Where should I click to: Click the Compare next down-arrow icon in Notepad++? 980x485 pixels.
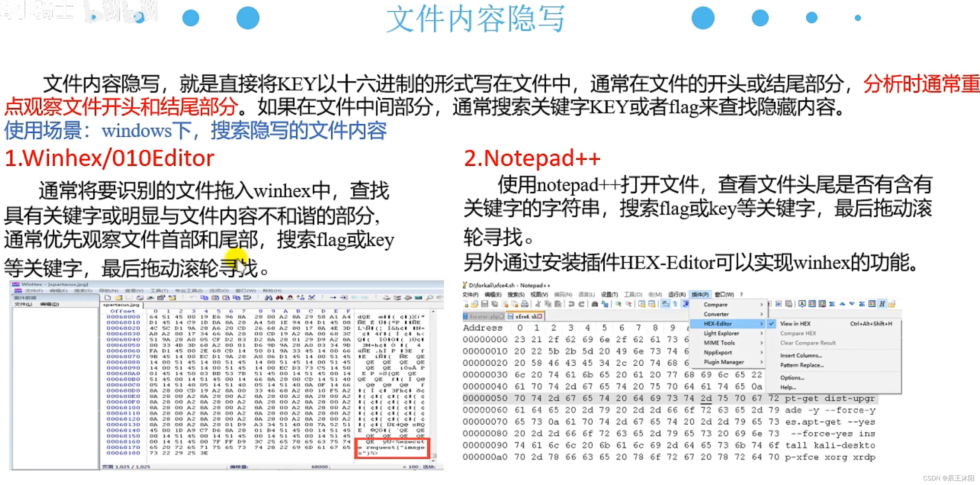[852, 304]
